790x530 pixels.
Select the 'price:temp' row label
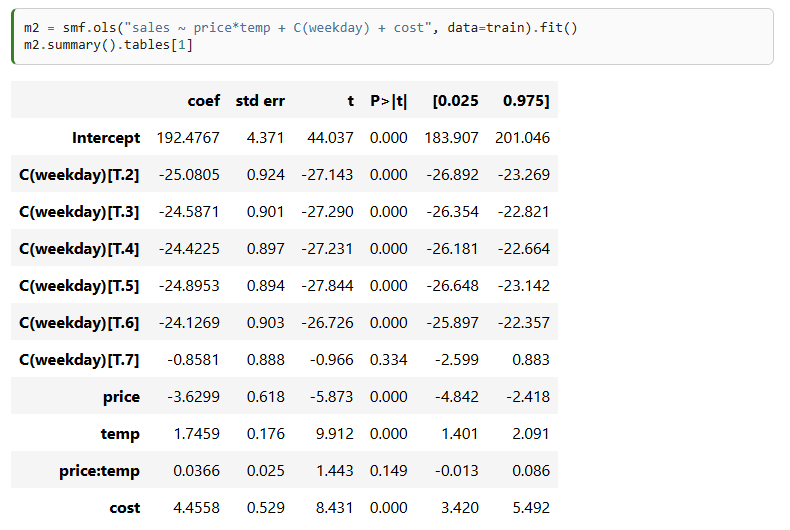click(99, 471)
